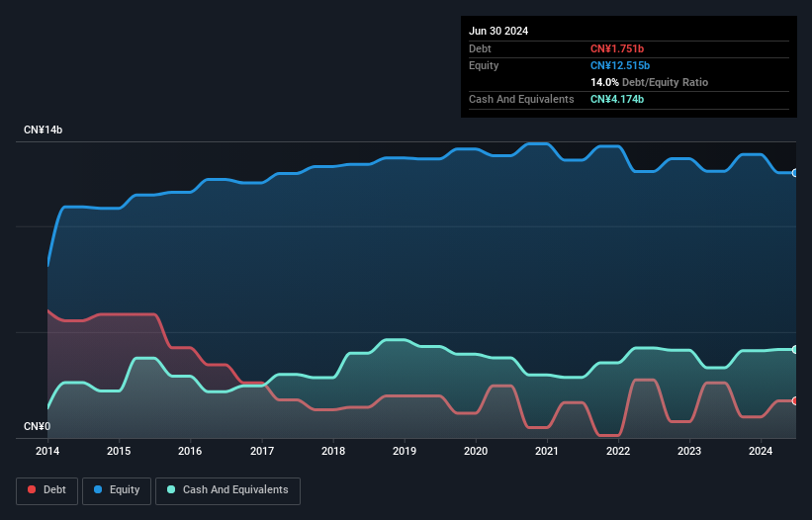Select the Equity endpoint marker at Jun 2024
812x520 pixels.
[x=795, y=173]
